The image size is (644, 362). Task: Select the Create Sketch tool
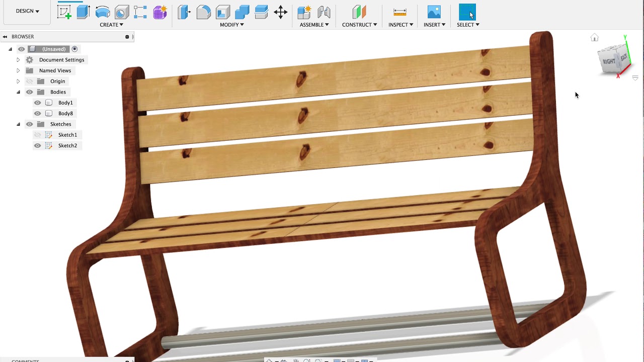click(x=64, y=12)
